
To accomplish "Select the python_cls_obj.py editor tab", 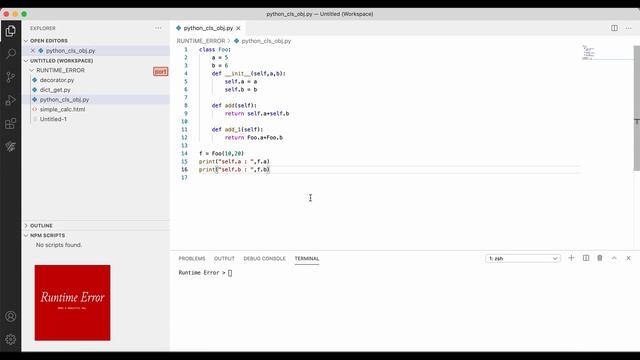I will tap(208, 28).
